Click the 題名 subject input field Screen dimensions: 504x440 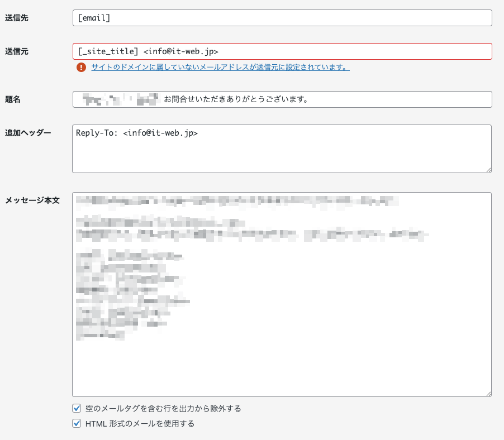coord(282,99)
